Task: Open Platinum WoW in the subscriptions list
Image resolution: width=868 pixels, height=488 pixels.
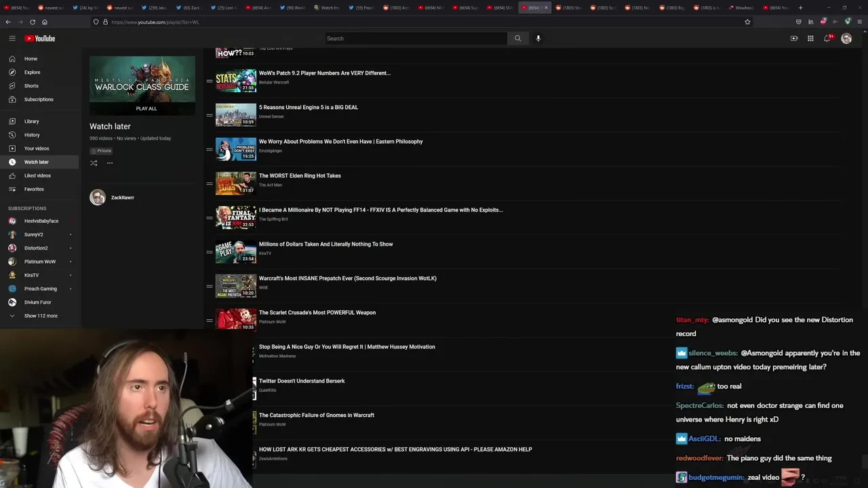Action: [39, 262]
